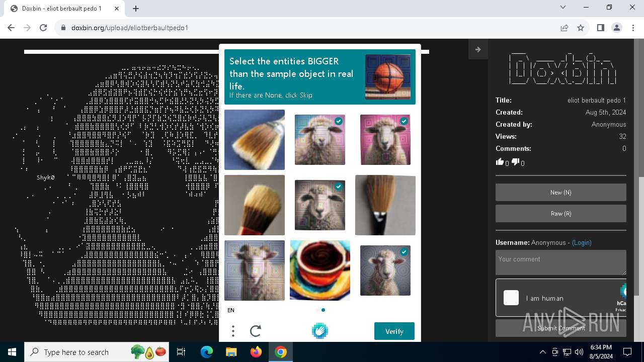Viewport: 644px width, 362px height.
Task: Bookmark this page with the star icon
Action: pyautogui.click(x=581, y=28)
